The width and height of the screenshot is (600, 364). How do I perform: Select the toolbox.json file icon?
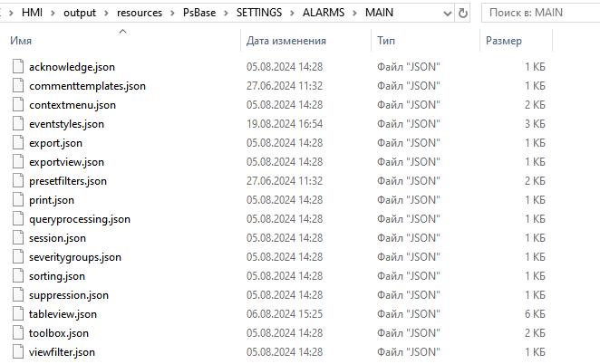[18, 333]
